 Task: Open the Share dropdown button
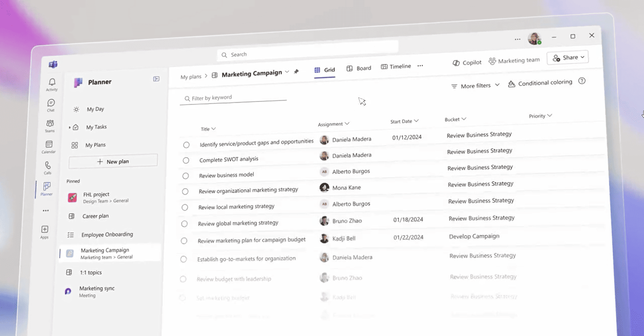[568, 58]
